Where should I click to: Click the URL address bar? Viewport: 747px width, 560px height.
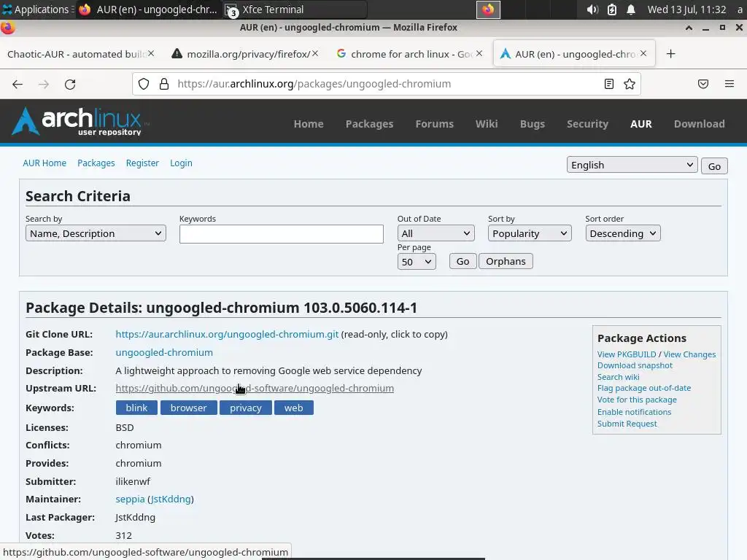[386, 85]
